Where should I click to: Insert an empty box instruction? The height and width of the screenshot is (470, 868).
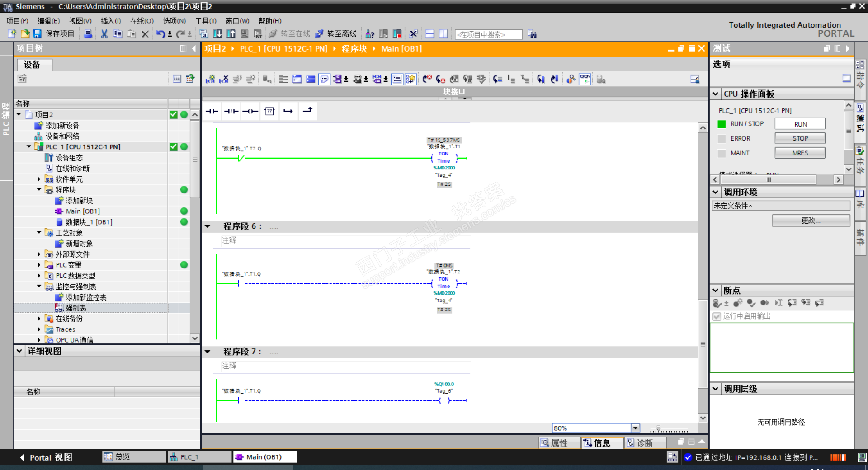click(269, 111)
